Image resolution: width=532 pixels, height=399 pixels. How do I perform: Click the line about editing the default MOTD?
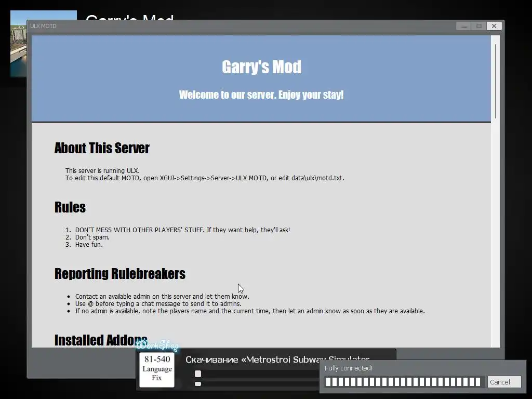[x=205, y=178]
